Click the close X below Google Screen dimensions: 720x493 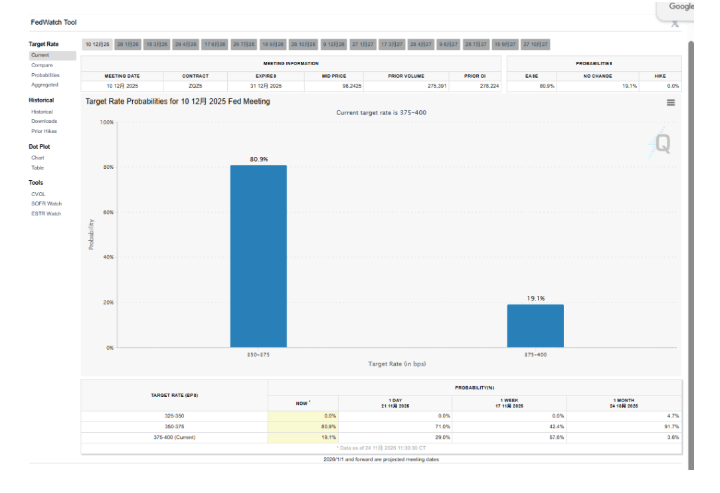click(x=675, y=22)
